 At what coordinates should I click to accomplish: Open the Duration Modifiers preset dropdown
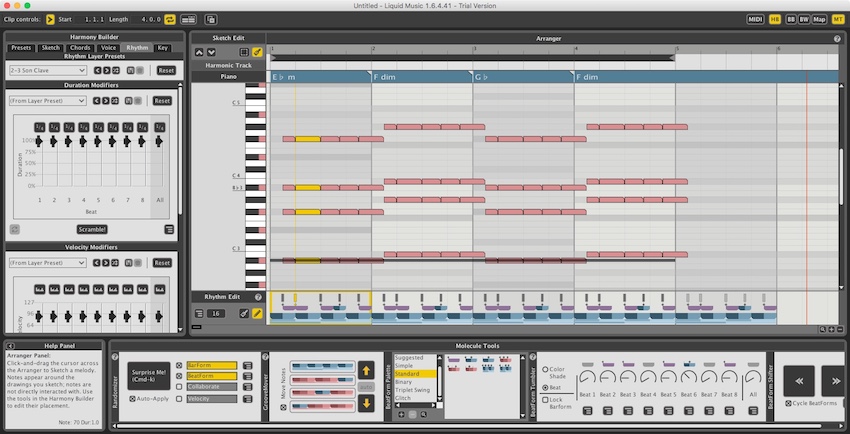tap(48, 101)
